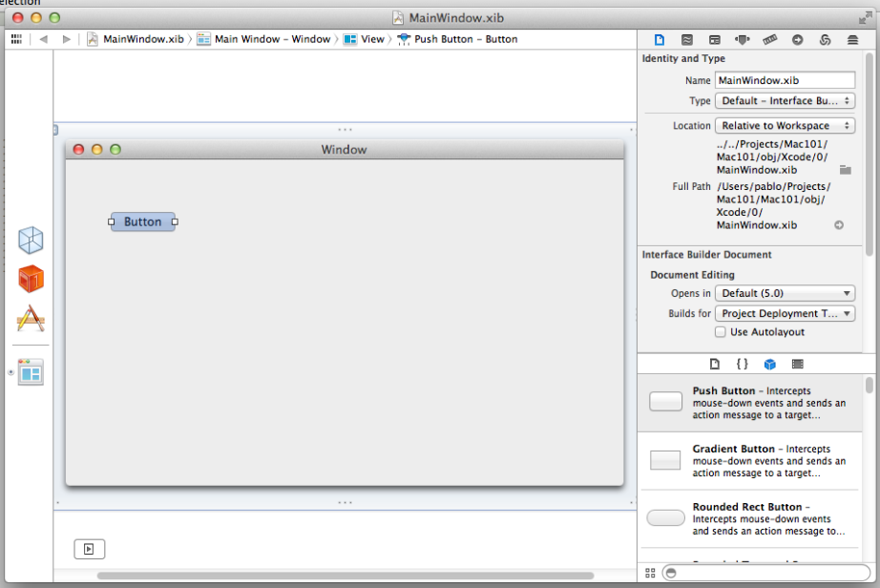Open the Connections inspector
The width and height of the screenshot is (880, 588).
pos(797,39)
